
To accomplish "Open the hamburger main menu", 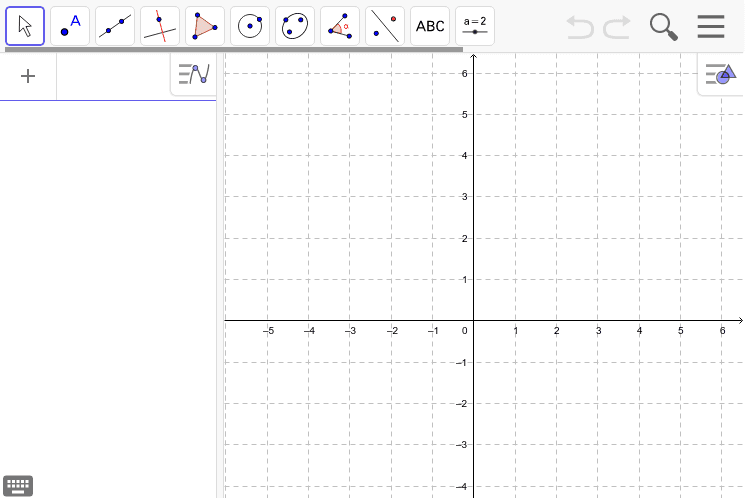I will tap(711, 27).
